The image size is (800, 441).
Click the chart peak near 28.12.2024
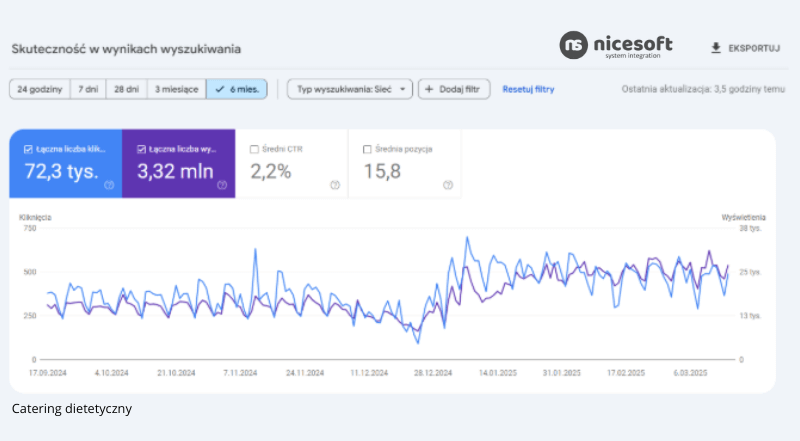tap(467, 238)
